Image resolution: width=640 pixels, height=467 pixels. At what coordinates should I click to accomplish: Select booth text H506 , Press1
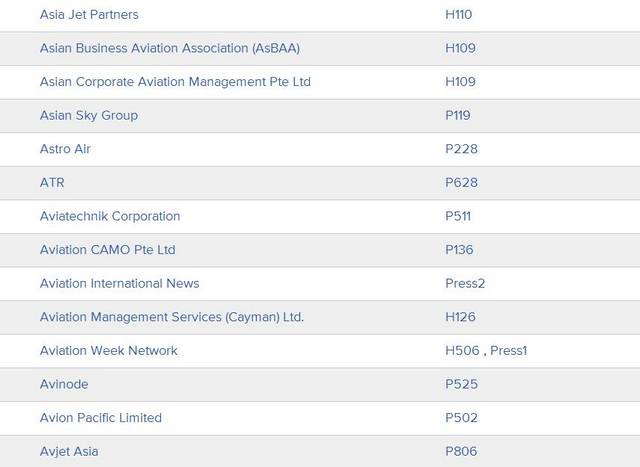pos(486,350)
